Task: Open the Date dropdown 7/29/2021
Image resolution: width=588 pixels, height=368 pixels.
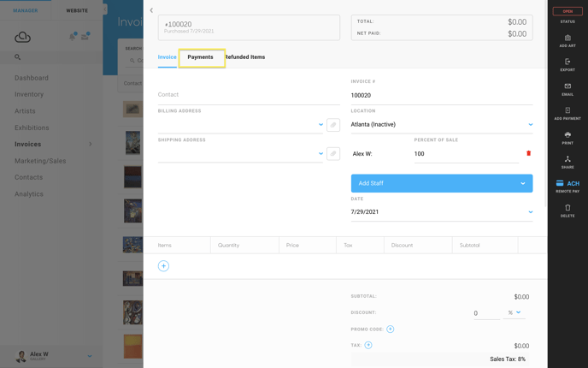Action: (x=442, y=212)
